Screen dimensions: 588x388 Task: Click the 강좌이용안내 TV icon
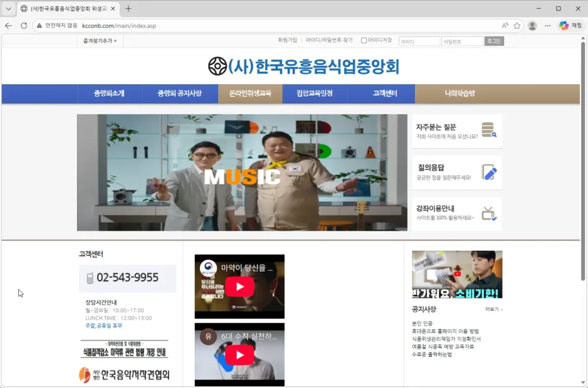point(489,214)
